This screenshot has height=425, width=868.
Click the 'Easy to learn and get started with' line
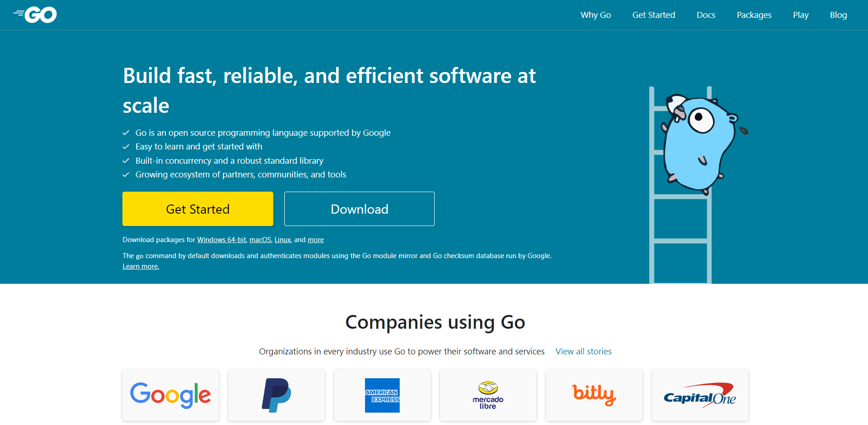(x=199, y=146)
